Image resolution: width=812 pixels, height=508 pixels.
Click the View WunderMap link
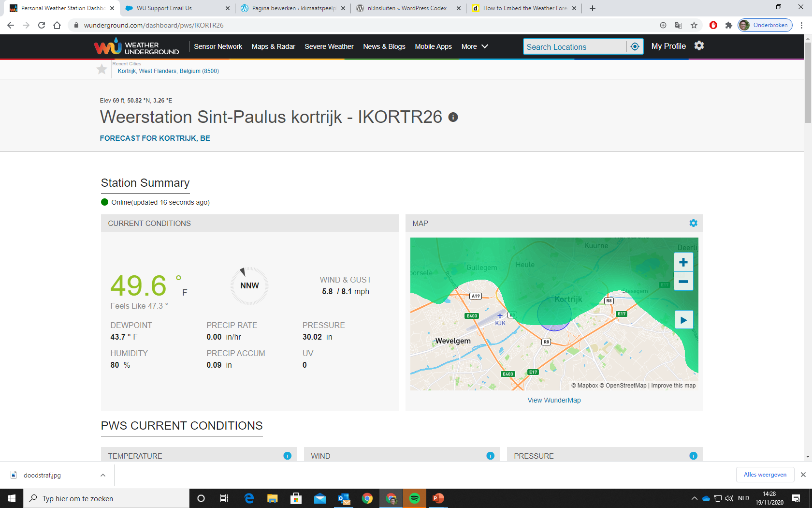(554, 400)
